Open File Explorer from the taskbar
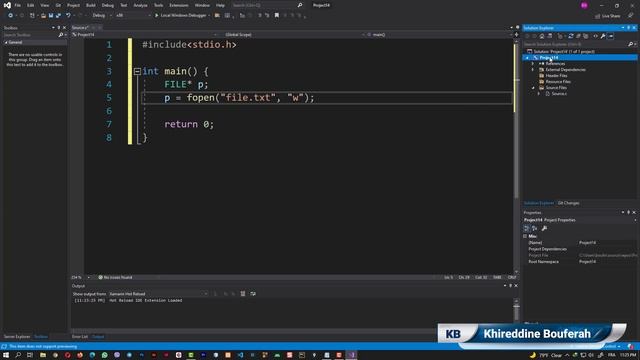 [43, 355]
